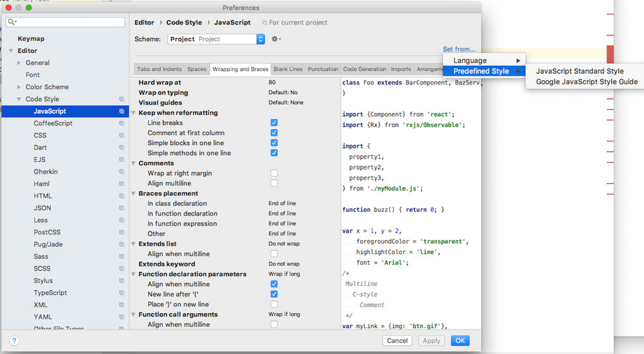Screen dimensions: 644x354
Task: Toggle Simple methods in one line checkbox
Action: tap(274, 153)
